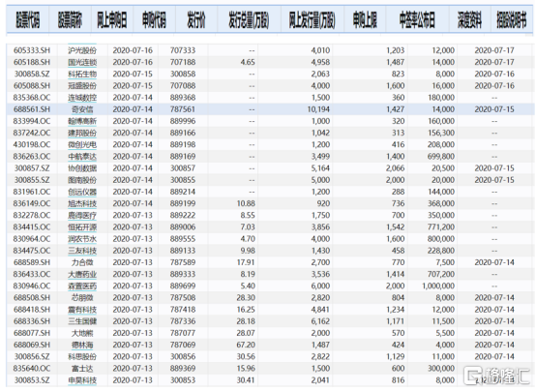Open the 申昊科技 stock link
The width and height of the screenshot is (536, 392).
point(82,380)
